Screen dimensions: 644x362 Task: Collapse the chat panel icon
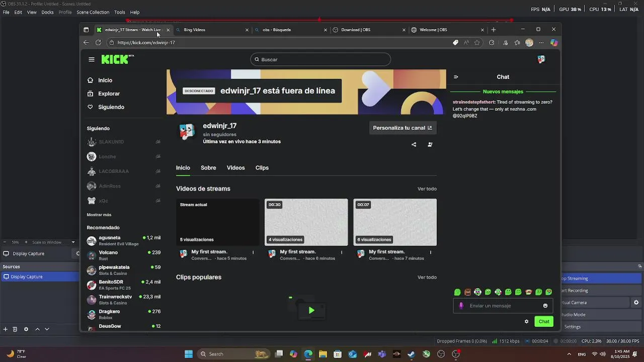tap(456, 77)
